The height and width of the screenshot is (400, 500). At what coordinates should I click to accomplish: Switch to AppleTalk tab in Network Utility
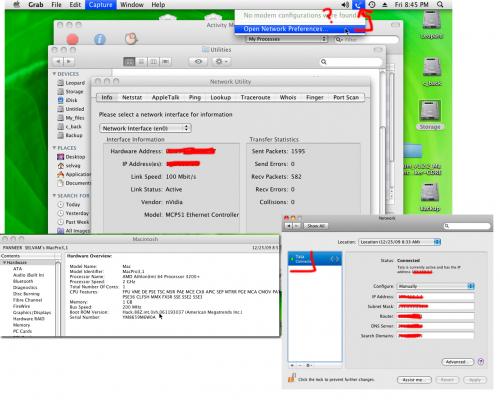coord(165,97)
